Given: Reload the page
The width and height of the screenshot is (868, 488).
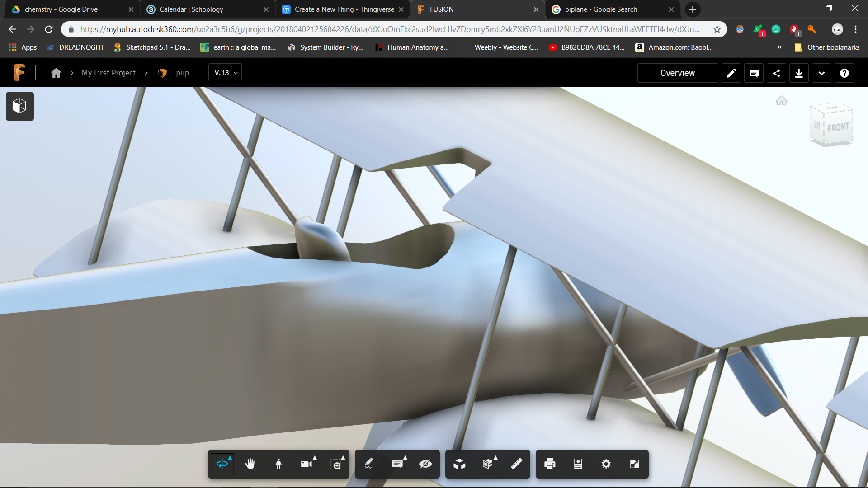Looking at the screenshot, I should pos(49,29).
